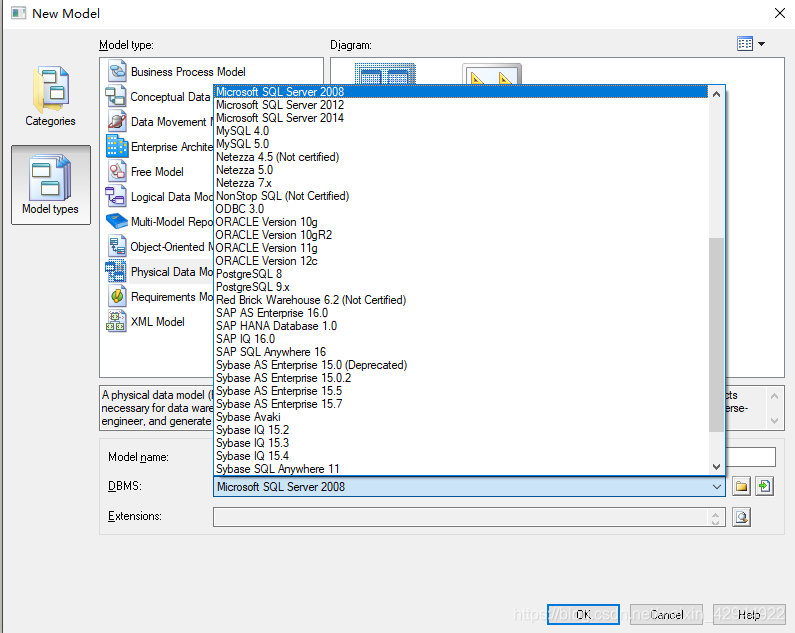Choose ORACLE Version 11g
The height and width of the screenshot is (633, 795).
click(x=461, y=248)
